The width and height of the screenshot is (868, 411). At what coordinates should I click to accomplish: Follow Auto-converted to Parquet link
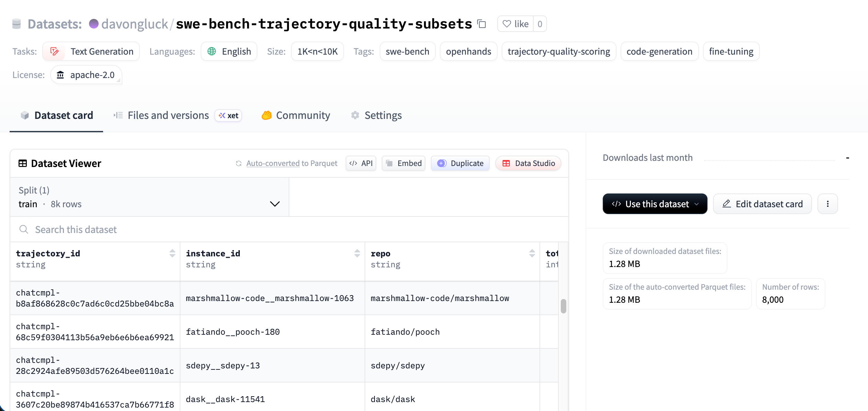272,163
